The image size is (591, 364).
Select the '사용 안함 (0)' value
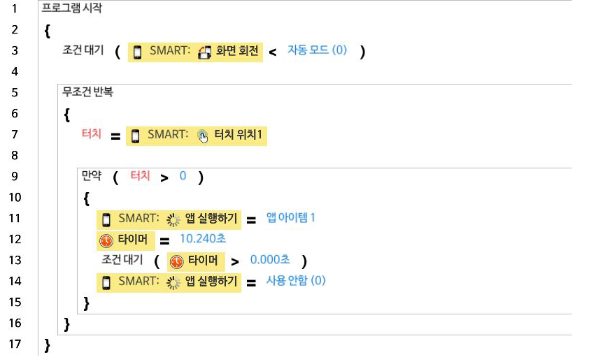click(296, 281)
